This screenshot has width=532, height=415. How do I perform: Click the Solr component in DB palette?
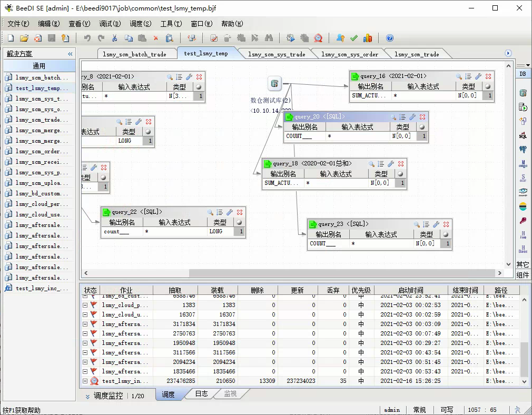(x=523, y=178)
